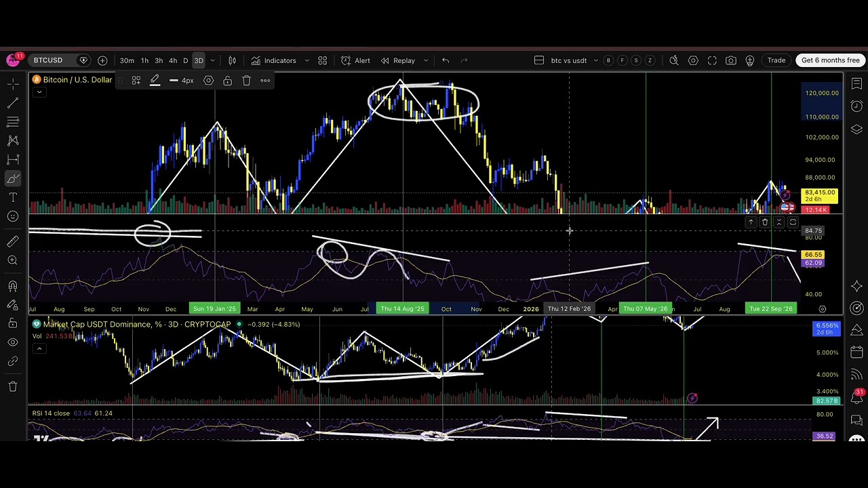Switch to the 1h timeframe
The height and width of the screenshot is (488, 868).
pyautogui.click(x=144, y=60)
